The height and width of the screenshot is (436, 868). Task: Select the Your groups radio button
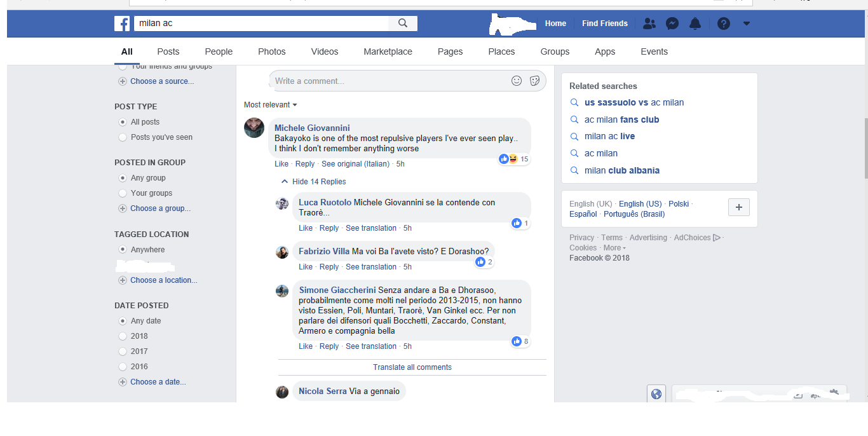(123, 193)
